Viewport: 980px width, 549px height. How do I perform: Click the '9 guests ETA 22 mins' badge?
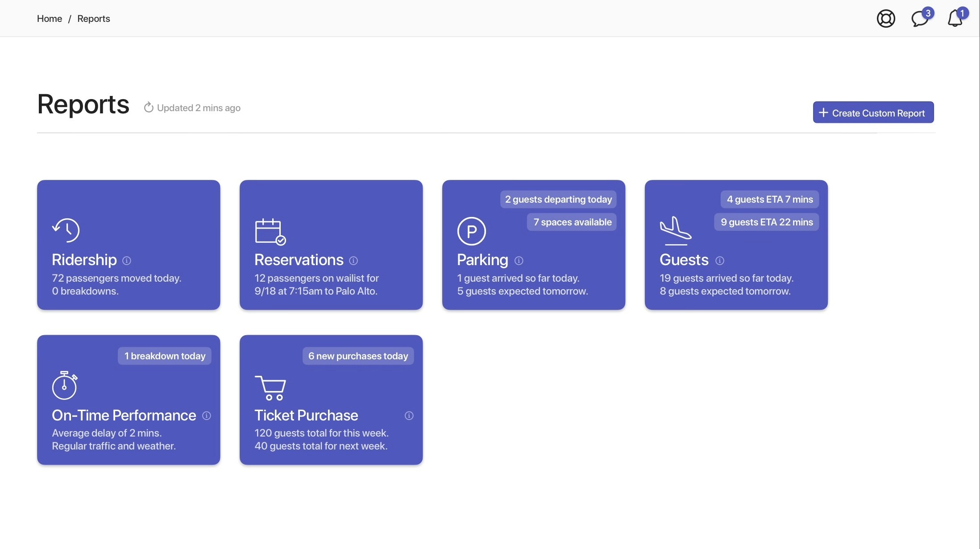click(x=767, y=222)
